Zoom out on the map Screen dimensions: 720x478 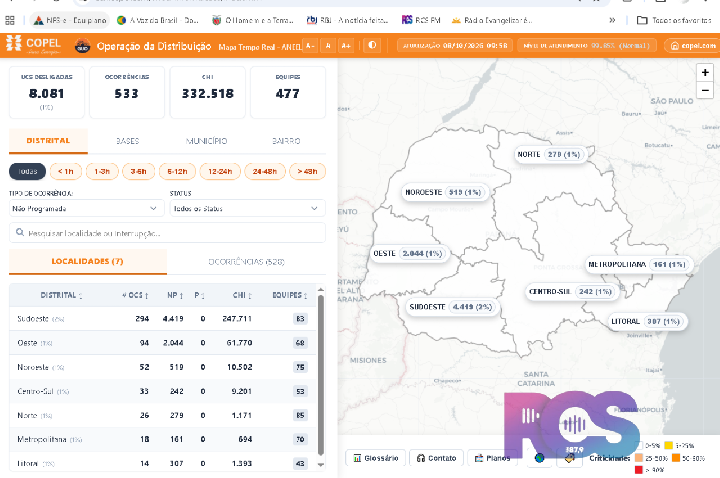click(705, 90)
